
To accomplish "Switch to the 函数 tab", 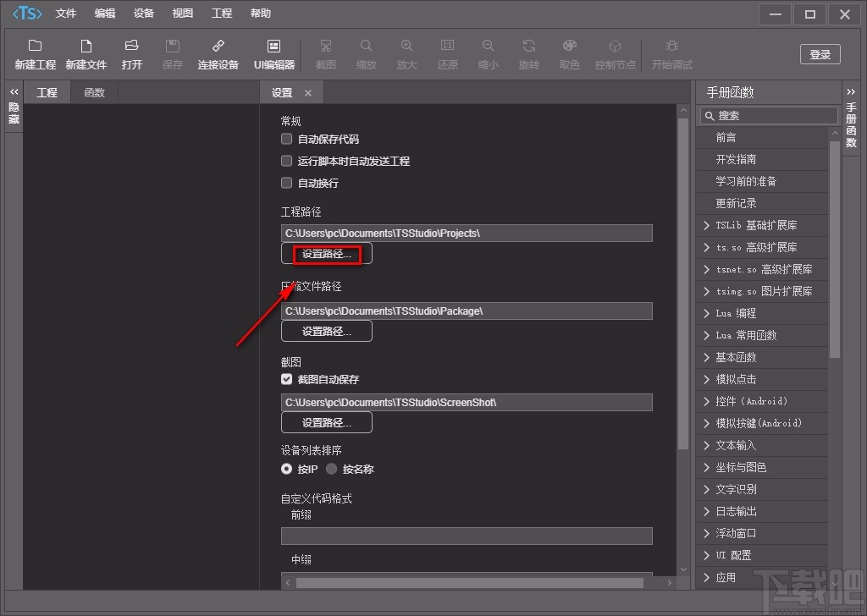I will tap(94, 92).
